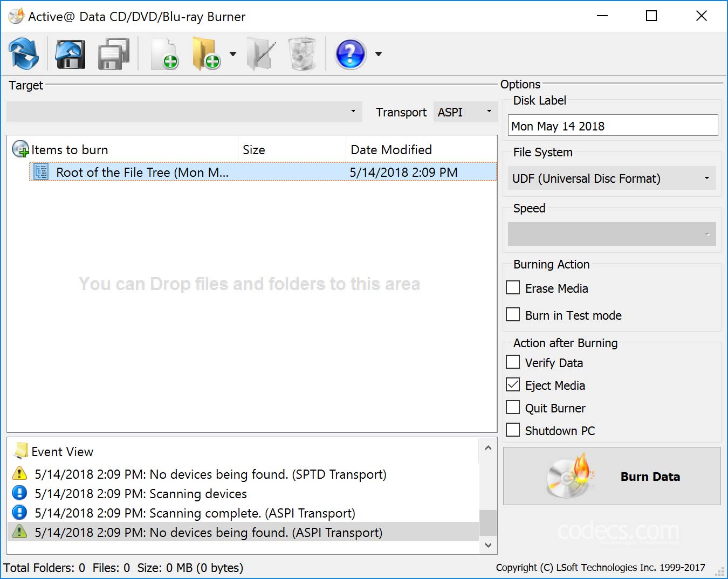Image resolution: width=728 pixels, height=579 pixels.
Task: Click the add file icon
Action: pos(164,54)
